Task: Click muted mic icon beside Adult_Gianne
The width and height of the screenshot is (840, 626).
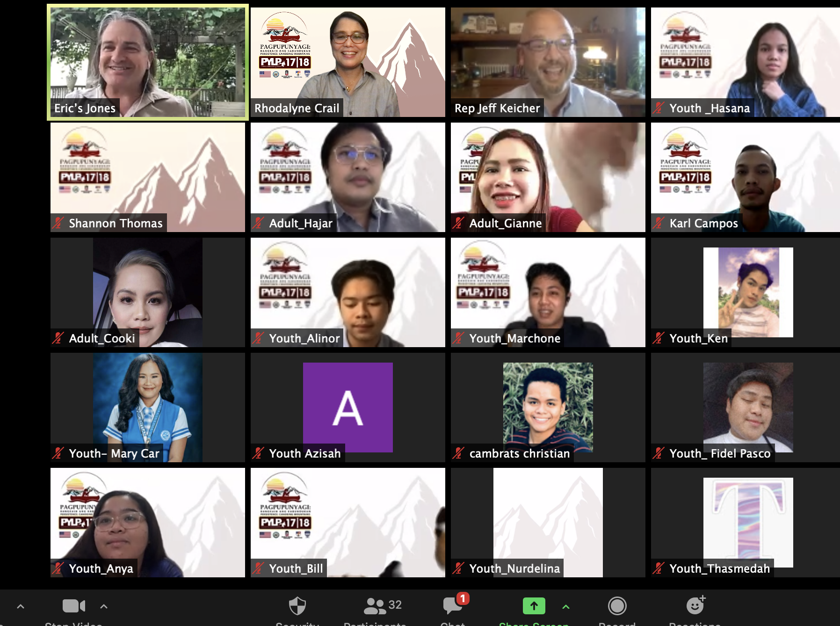Action: pos(458,223)
